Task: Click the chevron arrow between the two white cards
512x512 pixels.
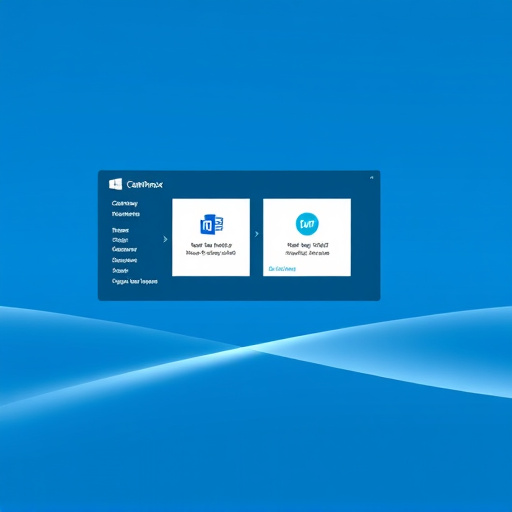Action: point(257,234)
